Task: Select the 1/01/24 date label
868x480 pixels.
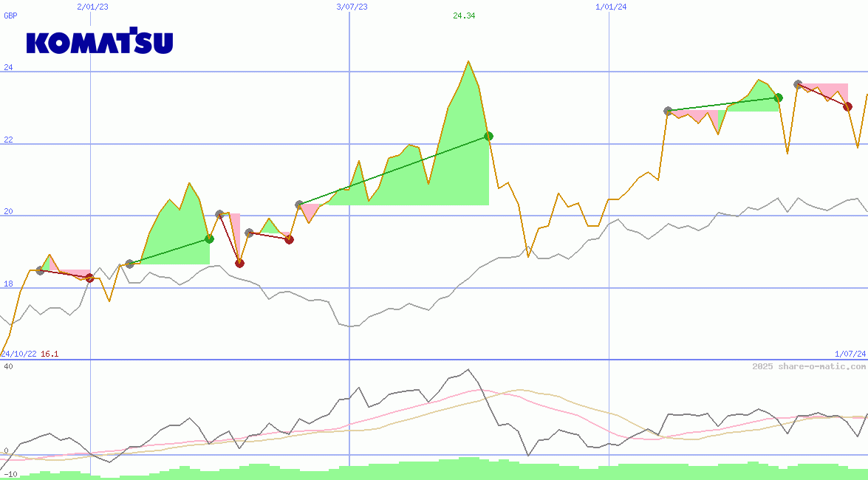Action: [x=611, y=7]
